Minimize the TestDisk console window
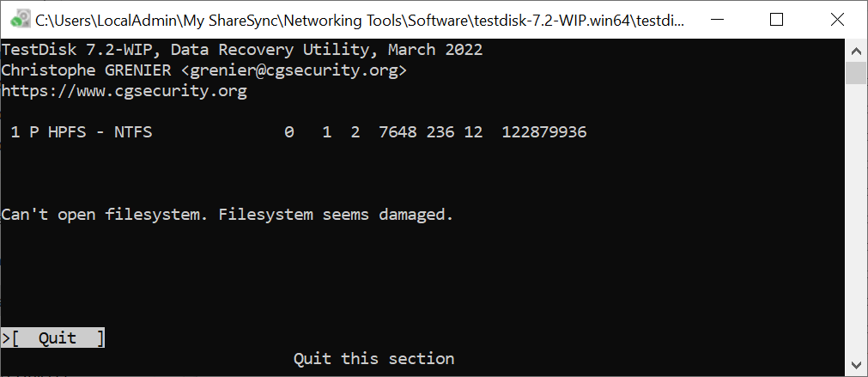The height and width of the screenshot is (377, 868). [716, 20]
